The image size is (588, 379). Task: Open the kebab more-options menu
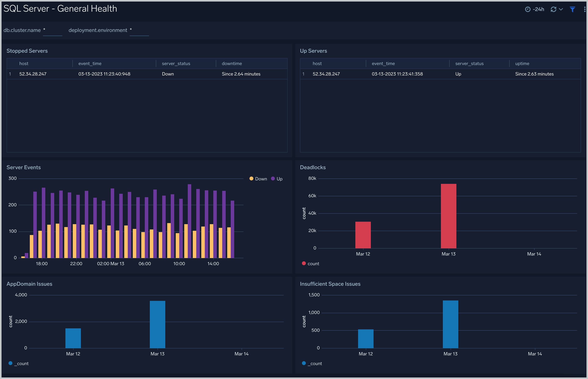584,9
